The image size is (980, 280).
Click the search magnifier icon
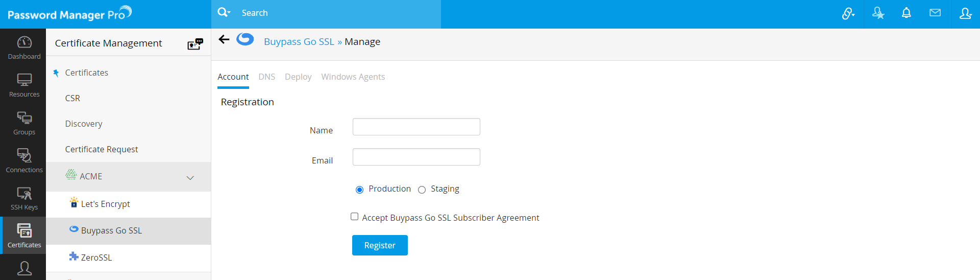[224, 12]
